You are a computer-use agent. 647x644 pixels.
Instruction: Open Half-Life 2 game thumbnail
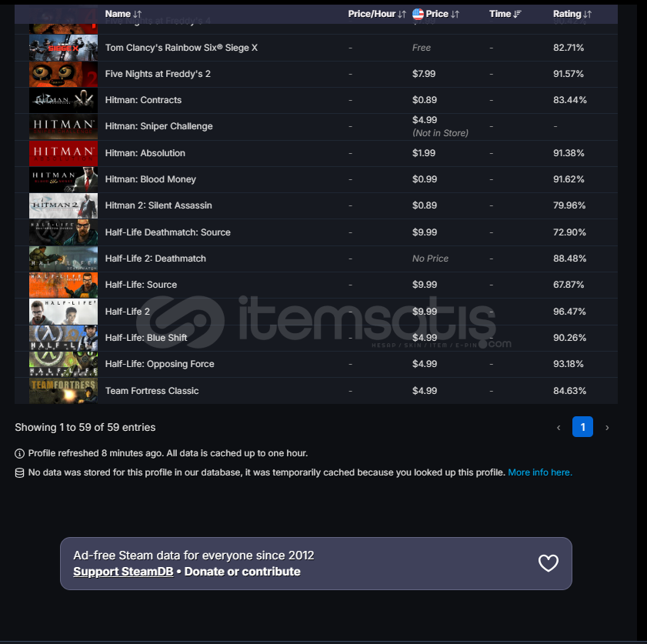(64, 312)
